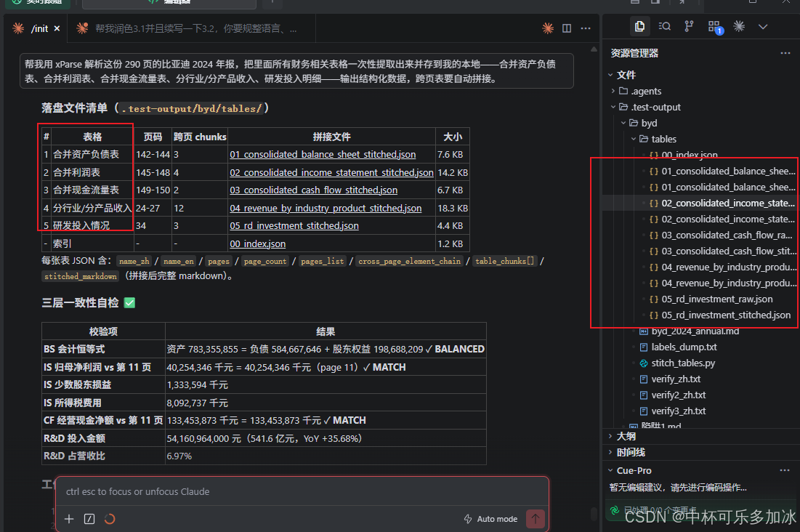Click the Claude sparkle icon beside split editor
Viewport: 800px width, 532px height.
(548, 28)
